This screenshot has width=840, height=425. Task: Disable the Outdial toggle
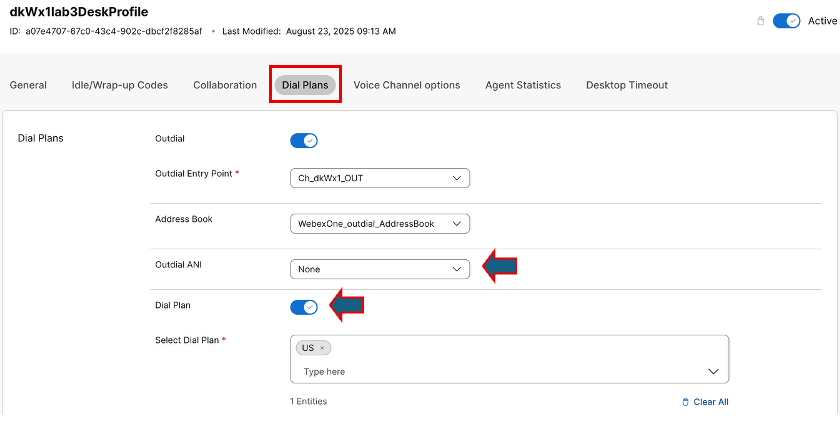[304, 140]
